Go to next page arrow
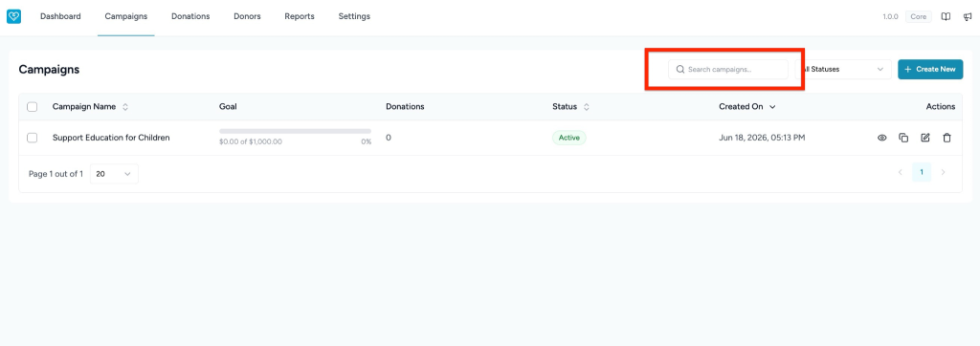 click(x=943, y=172)
